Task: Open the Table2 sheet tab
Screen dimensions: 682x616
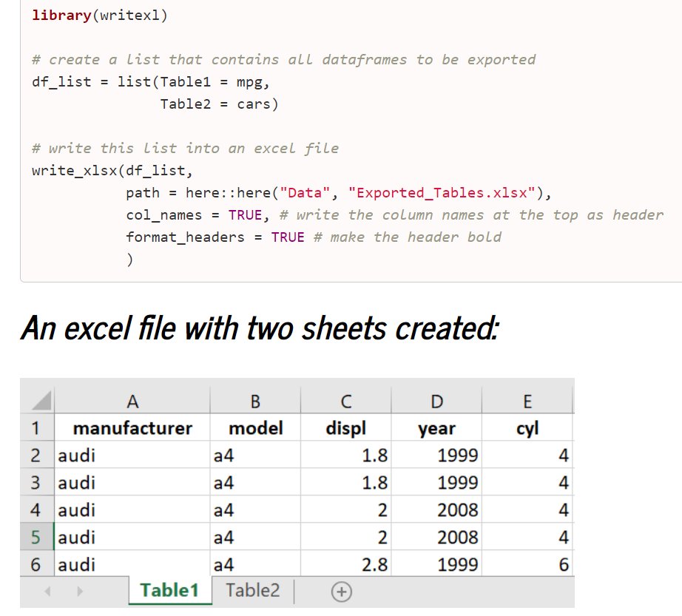Action: (253, 590)
